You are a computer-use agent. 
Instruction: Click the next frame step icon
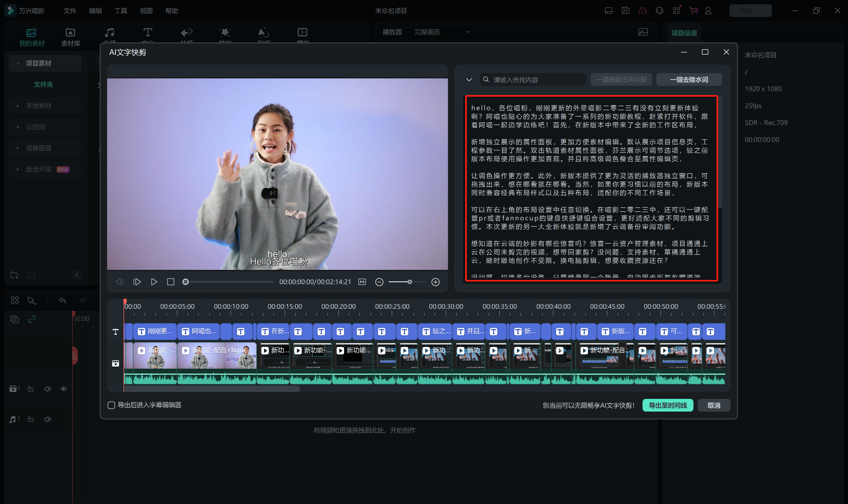pyautogui.click(x=137, y=282)
